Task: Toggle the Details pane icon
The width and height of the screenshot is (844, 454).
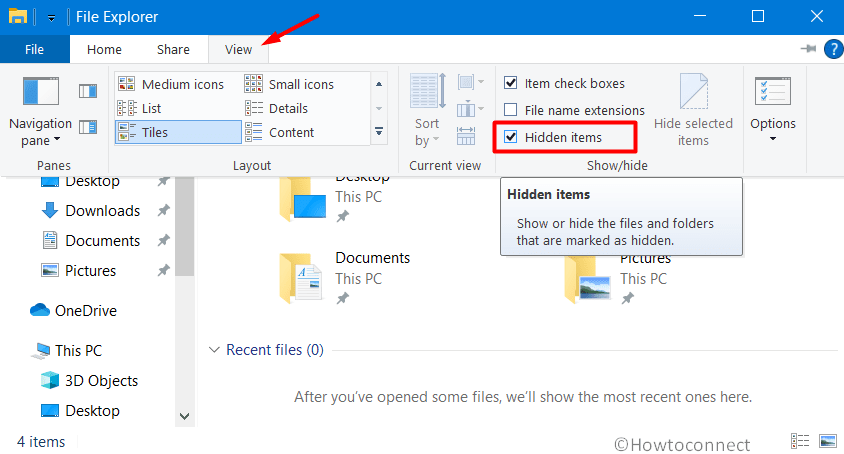Action: click(88, 127)
